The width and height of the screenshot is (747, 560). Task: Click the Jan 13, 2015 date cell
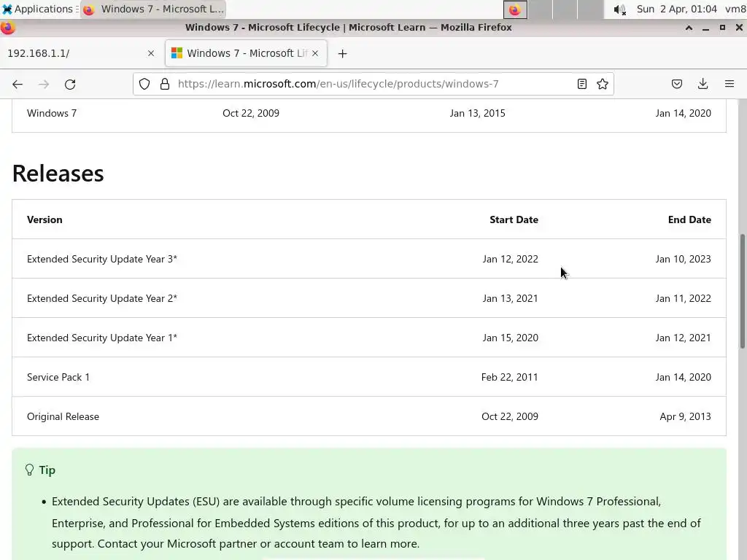(477, 113)
